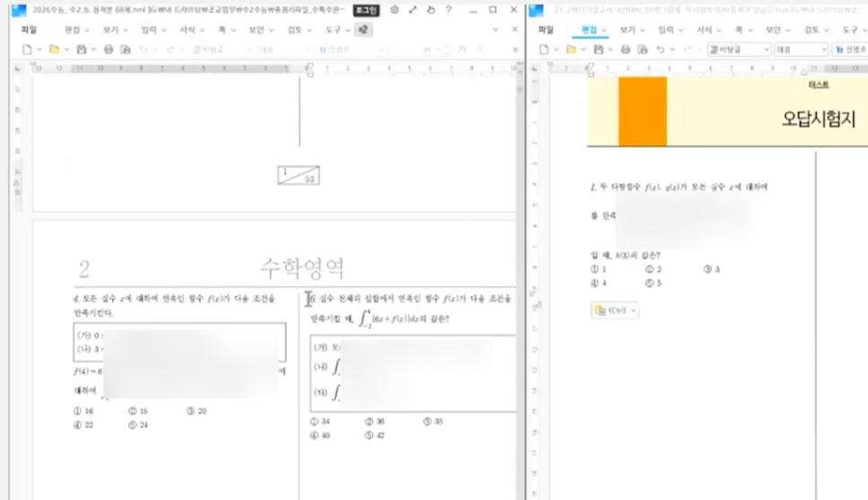
Task: Open help question mark in left title bar
Action: [448, 10]
